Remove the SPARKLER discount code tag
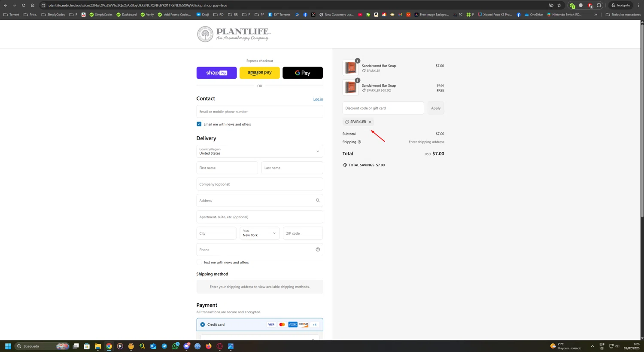The width and height of the screenshot is (644, 352). click(370, 122)
